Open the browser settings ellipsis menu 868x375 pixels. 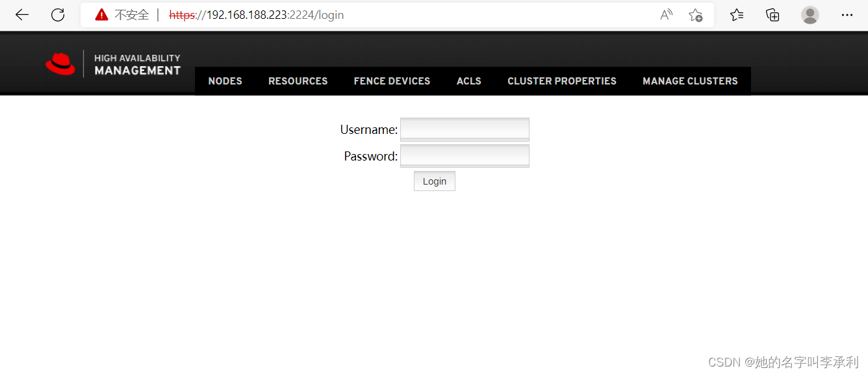point(847,15)
